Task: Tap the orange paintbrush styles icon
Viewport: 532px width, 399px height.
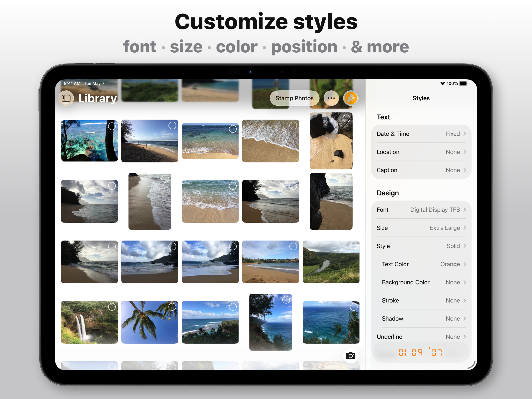Action: pos(351,98)
